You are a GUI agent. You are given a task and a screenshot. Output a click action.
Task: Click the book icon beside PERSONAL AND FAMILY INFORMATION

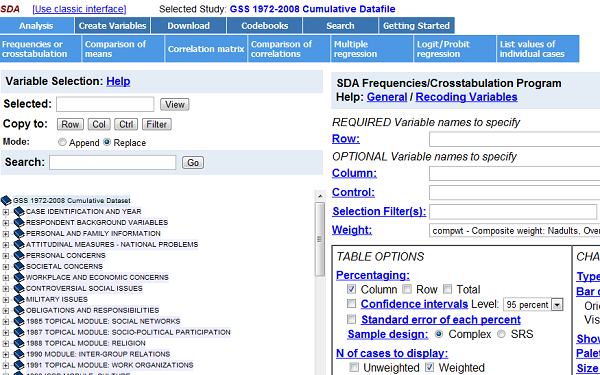(19, 233)
